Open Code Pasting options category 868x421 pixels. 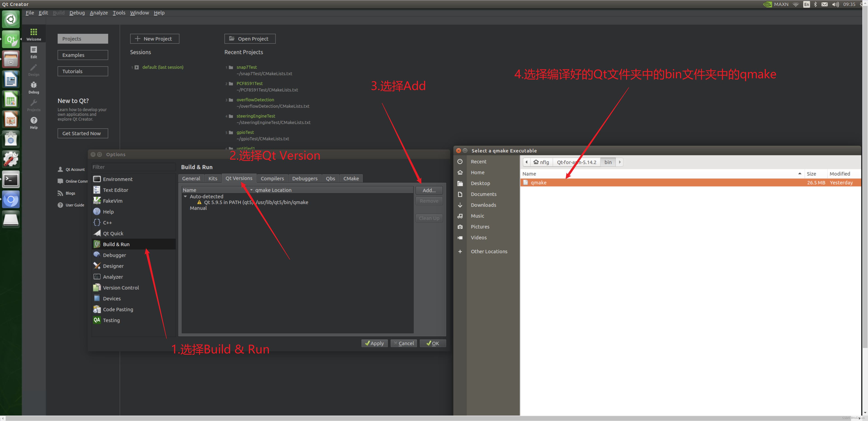pos(133,309)
